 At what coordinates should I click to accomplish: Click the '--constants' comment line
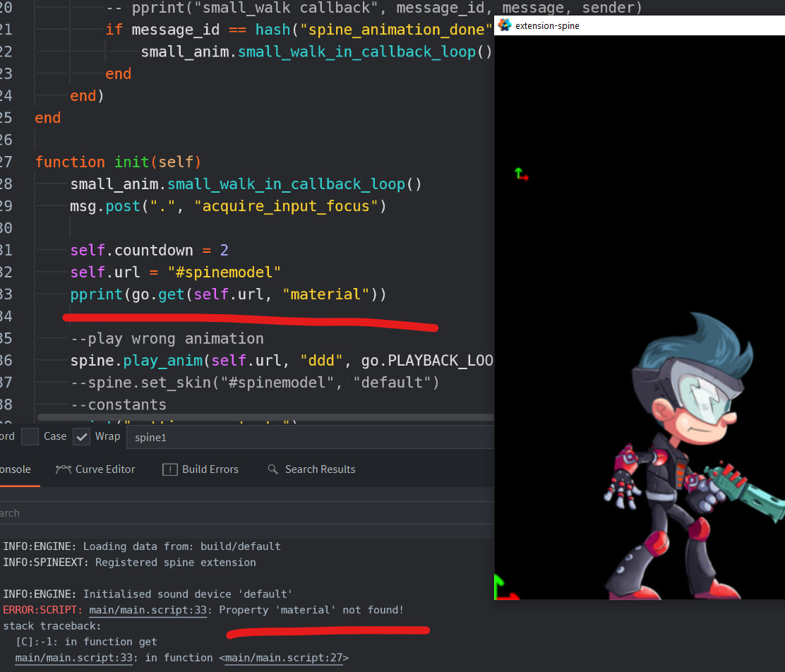click(x=118, y=404)
